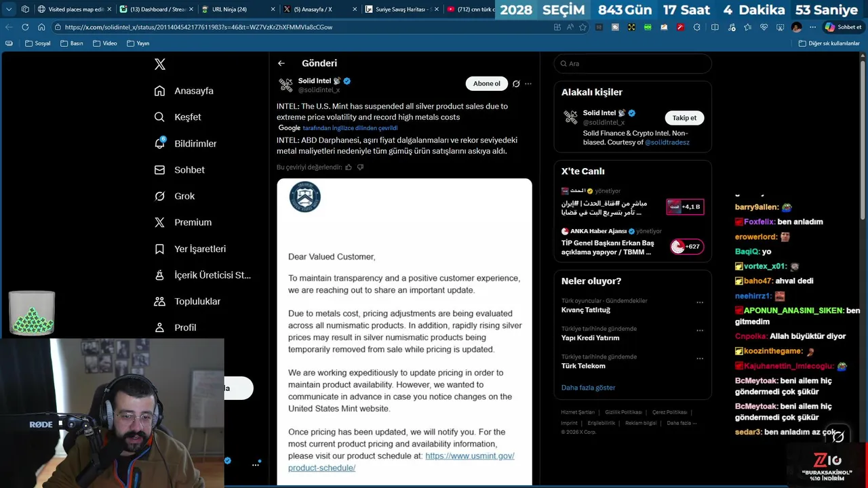Add page to favorites star

pos(583,27)
